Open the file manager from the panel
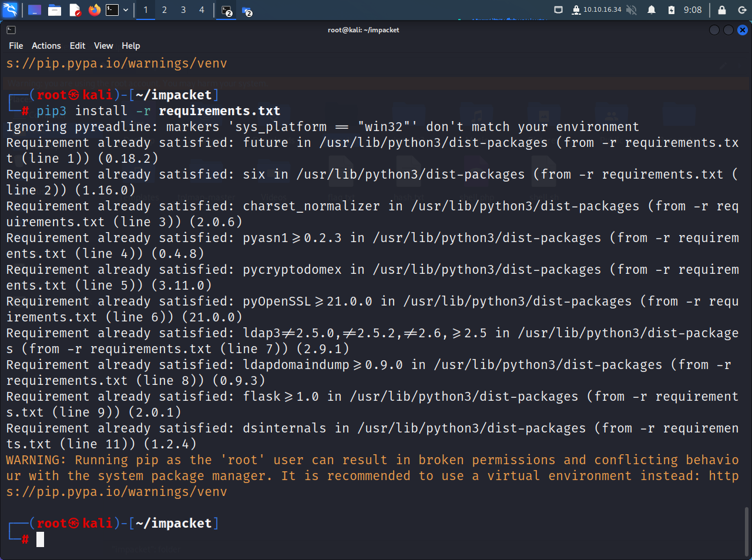The image size is (752, 560). [55, 10]
